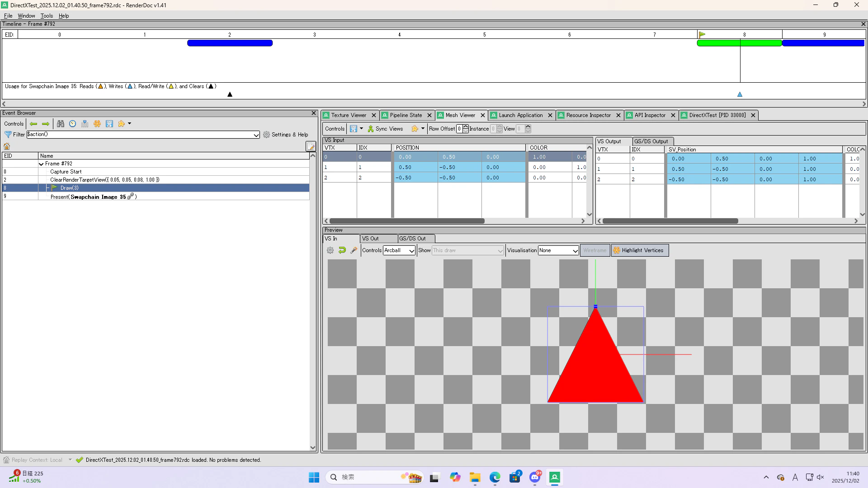
Task: Click the home icon in Event Browser
Action: (x=7, y=146)
